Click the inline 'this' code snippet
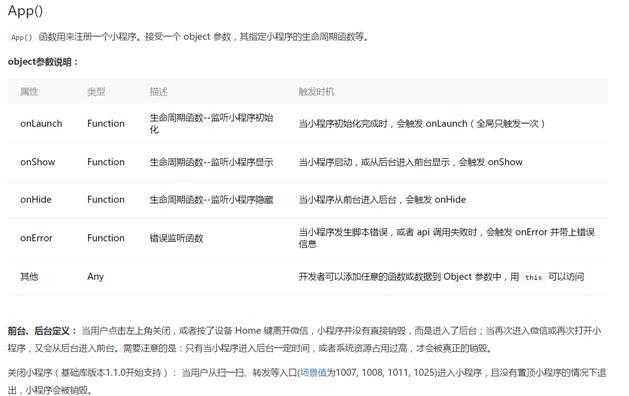The width and height of the screenshot is (629, 396). [533, 277]
